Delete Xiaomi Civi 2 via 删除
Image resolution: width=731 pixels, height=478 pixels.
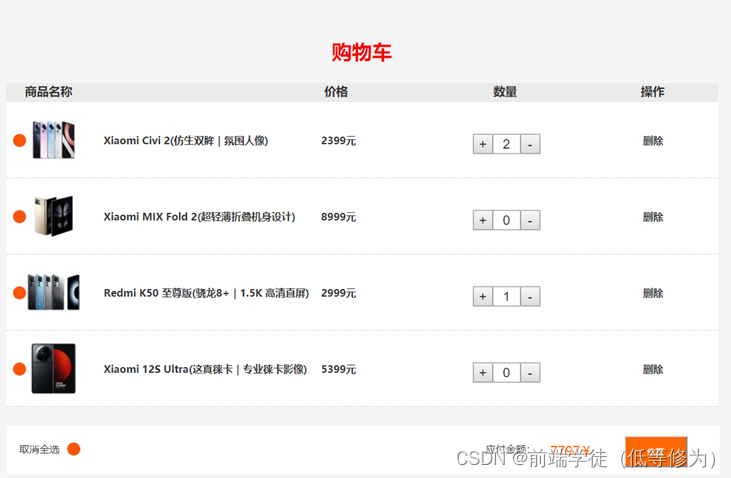[653, 141]
